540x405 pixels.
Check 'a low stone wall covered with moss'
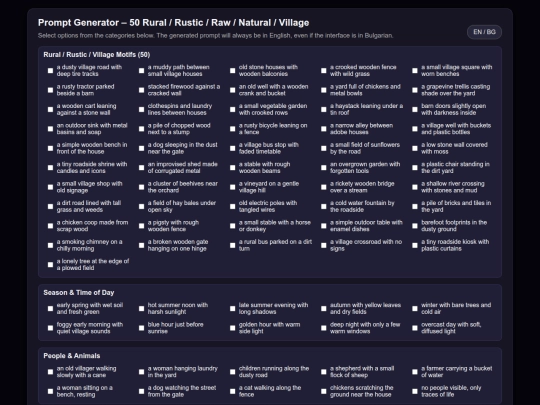pos(415,148)
